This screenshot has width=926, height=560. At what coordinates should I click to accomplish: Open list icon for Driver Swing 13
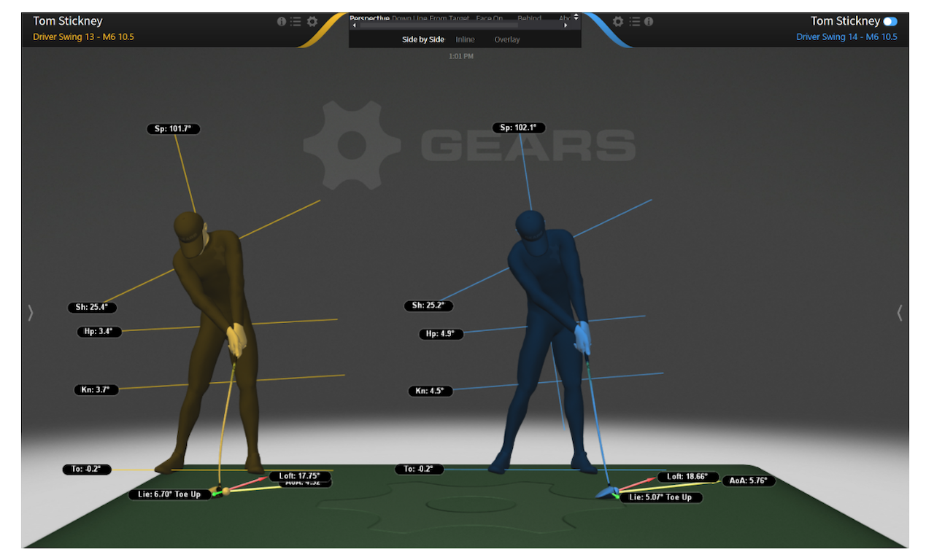click(x=296, y=22)
